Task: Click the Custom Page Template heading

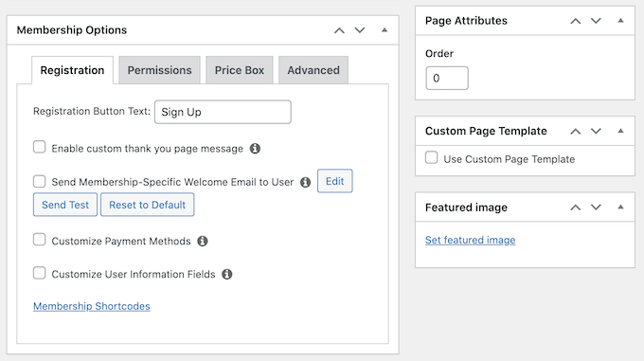Action: coord(486,131)
